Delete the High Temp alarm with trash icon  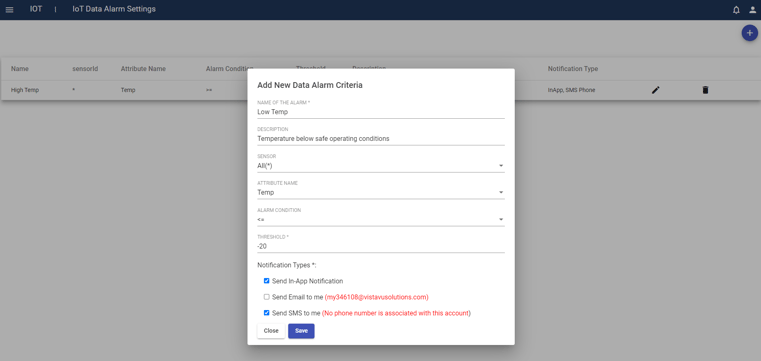click(x=705, y=90)
